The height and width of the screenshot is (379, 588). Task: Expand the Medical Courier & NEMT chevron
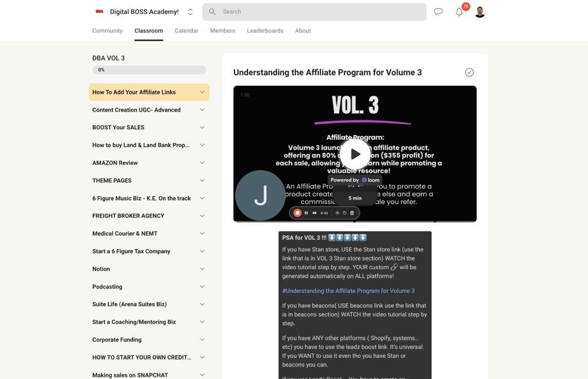point(202,233)
